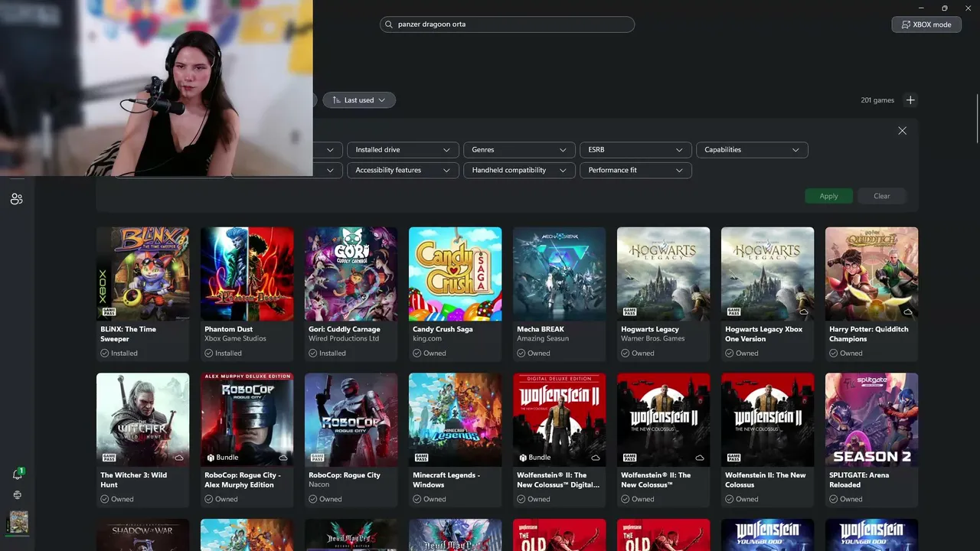980x551 pixels.
Task: Click the cloud icon on Wolfenstein II Digital Deluxe cover
Action: tap(596, 458)
